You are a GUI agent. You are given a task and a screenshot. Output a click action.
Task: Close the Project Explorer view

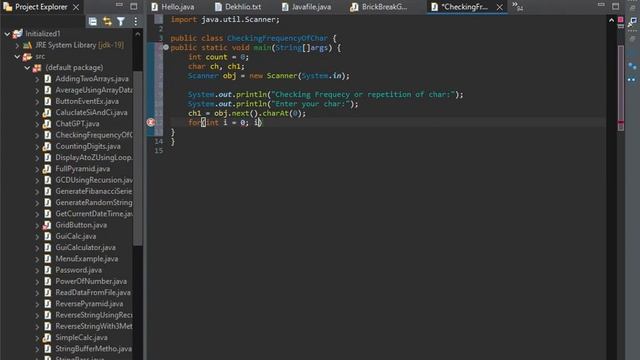pyautogui.click(x=76, y=7)
